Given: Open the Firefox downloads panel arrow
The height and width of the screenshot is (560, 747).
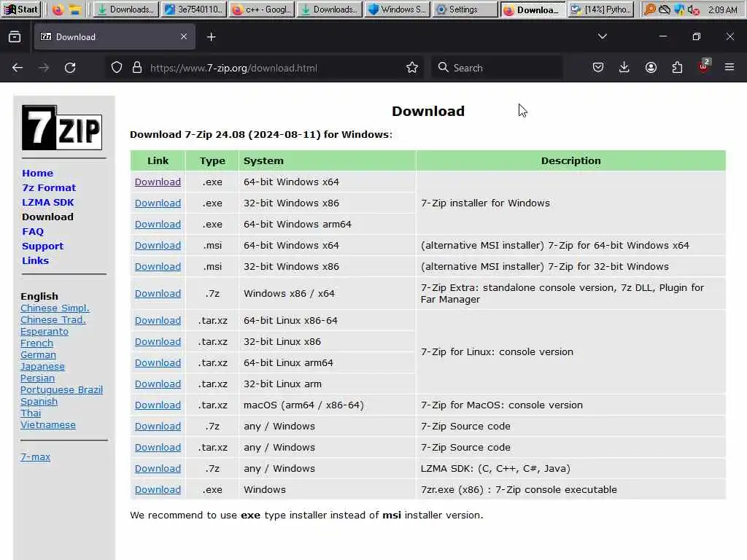Looking at the screenshot, I should tap(624, 67).
